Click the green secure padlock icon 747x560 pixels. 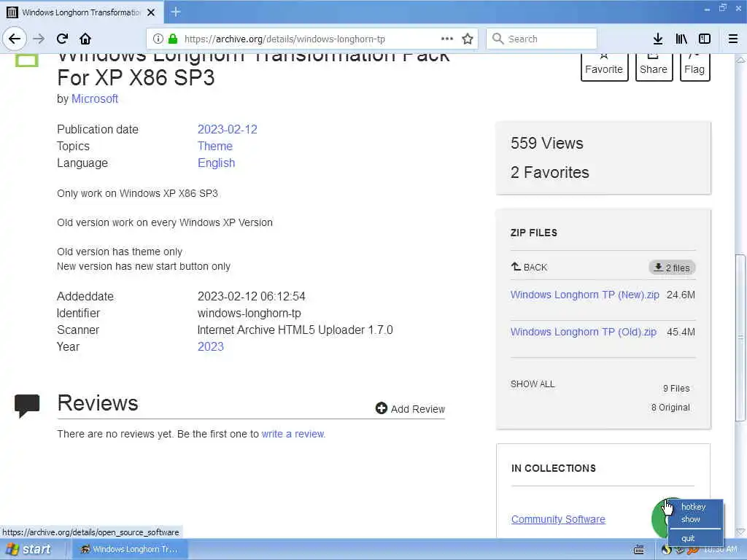173,39
